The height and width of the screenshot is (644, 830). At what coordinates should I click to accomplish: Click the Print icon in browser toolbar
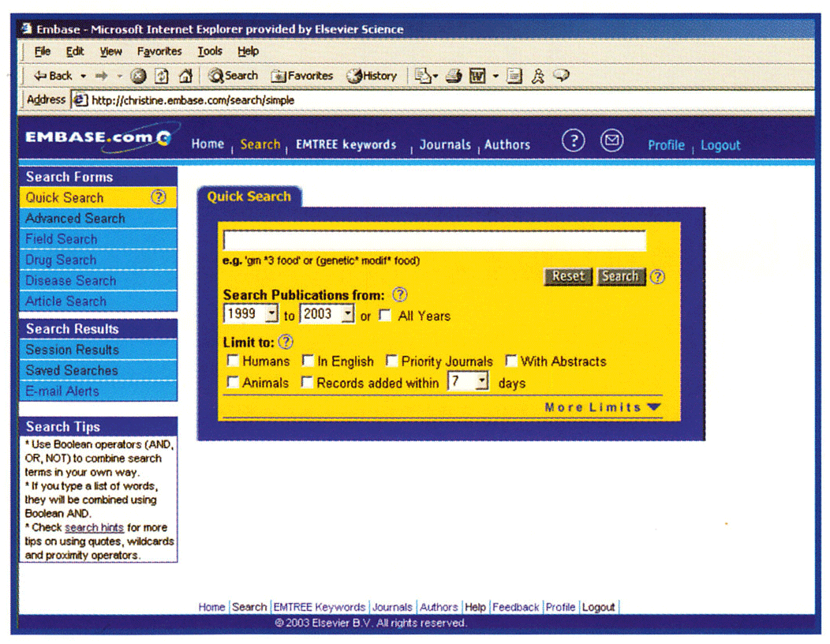tap(454, 76)
